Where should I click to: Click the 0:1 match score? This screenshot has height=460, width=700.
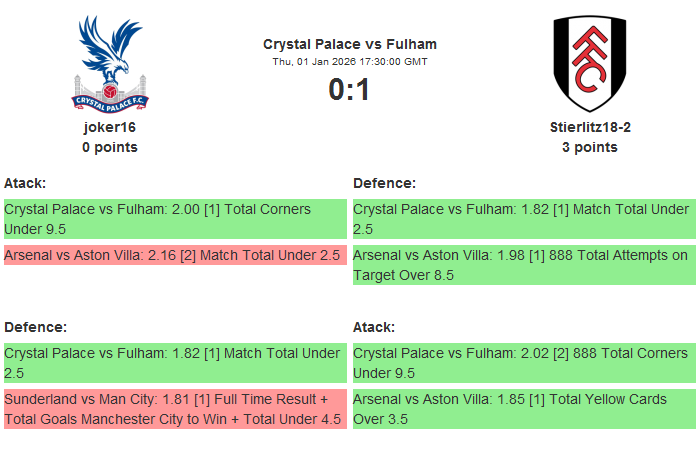(350, 90)
